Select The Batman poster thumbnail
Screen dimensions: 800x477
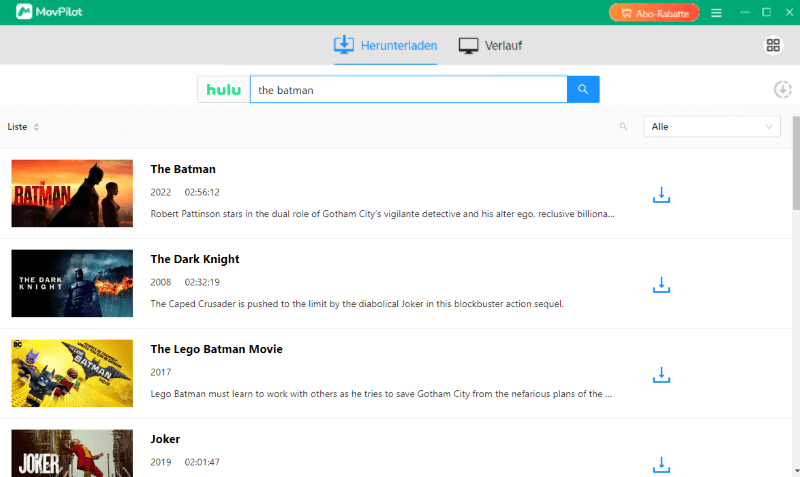click(72, 193)
